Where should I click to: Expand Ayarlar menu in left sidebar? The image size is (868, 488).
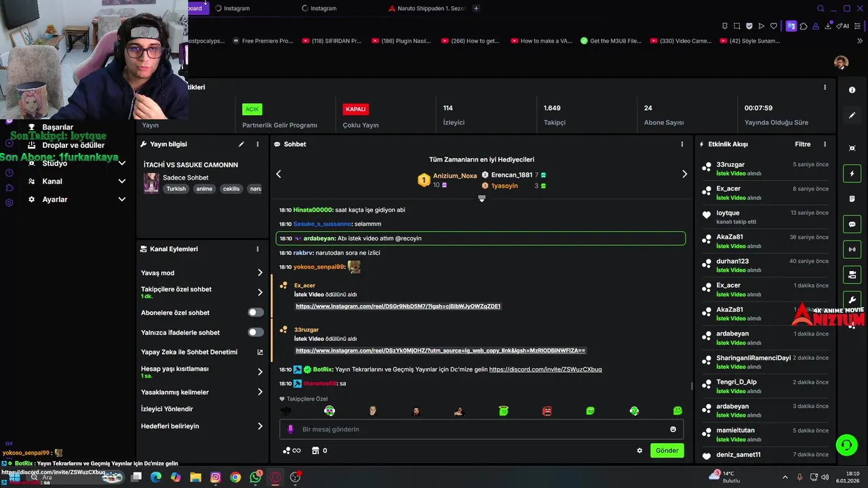(x=122, y=199)
